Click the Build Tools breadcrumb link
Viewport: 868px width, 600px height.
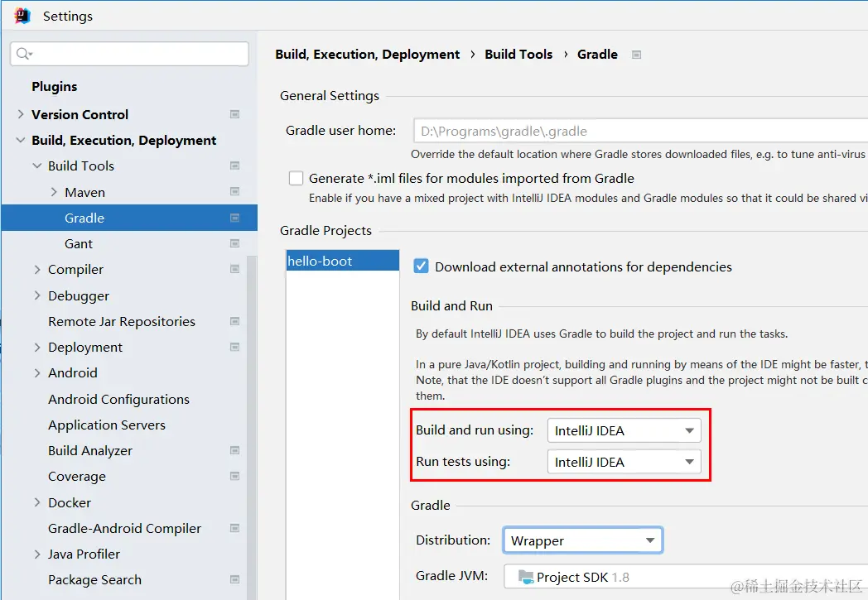pyautogui.click(x=518, y=55)
